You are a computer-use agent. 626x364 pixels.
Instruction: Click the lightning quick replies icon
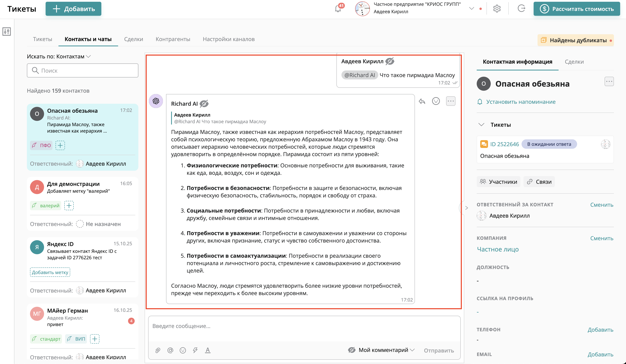(x=195, y=350)
